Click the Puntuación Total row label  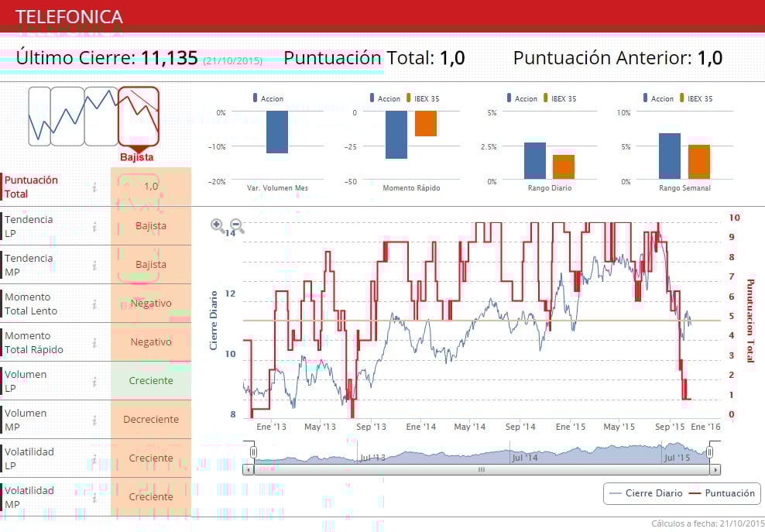pos(31,187)
